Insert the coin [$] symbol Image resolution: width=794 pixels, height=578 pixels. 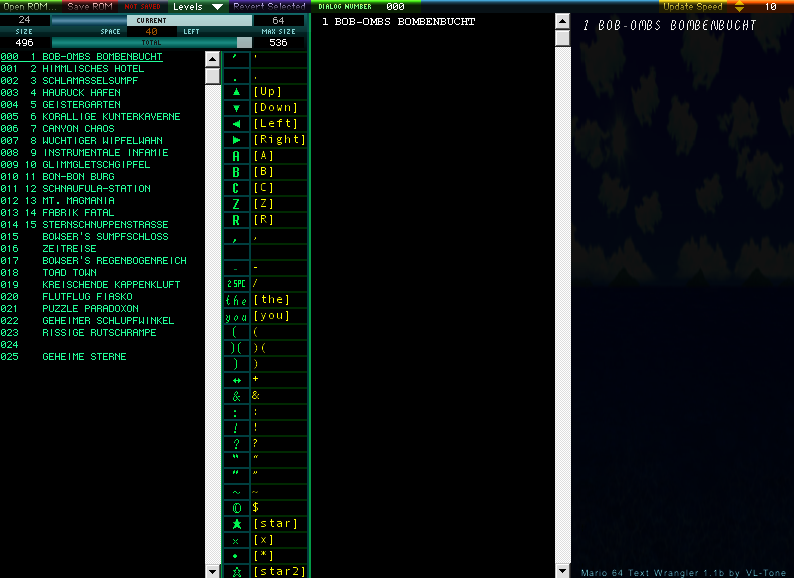pyautogui.click(x=236, y=508)
